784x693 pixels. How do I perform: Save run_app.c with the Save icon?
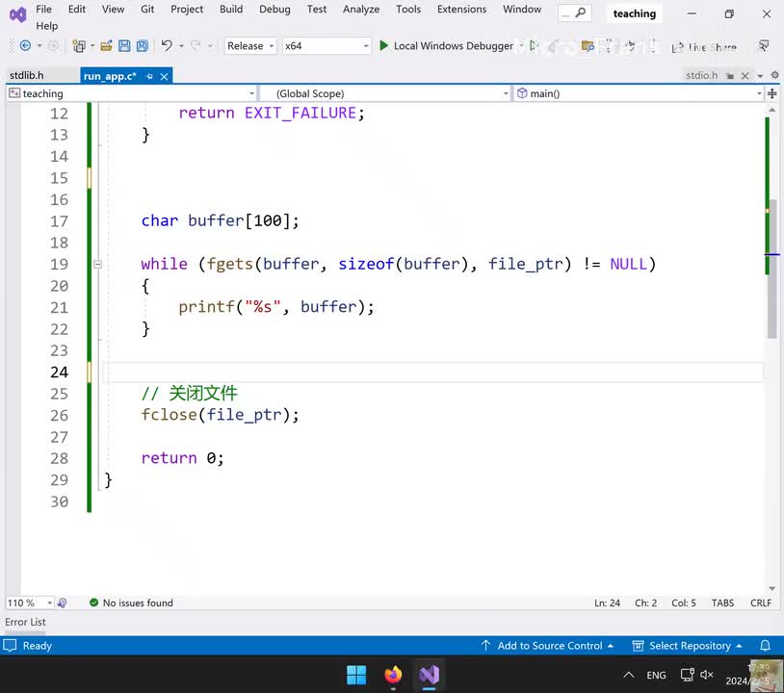pos(124,46)
